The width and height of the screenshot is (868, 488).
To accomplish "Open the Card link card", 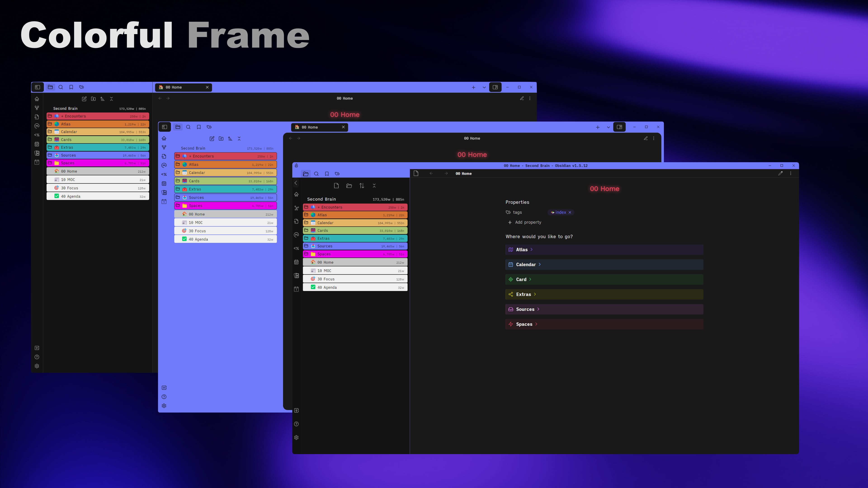I will tap(604, 279).
